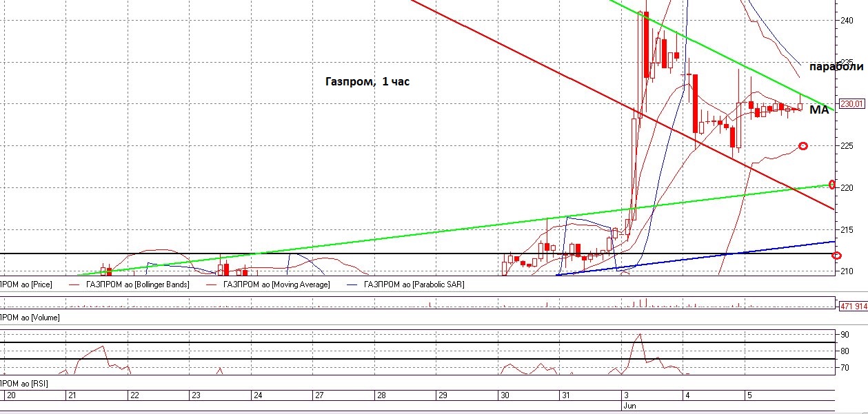Click RSI scale value 80
This screenshot has width=868, height=414.
tap(843, 351)
